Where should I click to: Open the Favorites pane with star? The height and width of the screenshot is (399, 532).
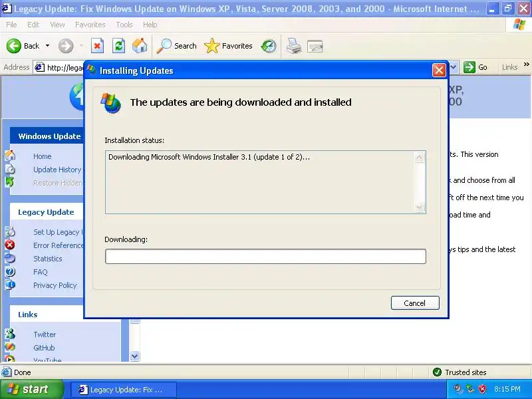[x=228, y=46]
